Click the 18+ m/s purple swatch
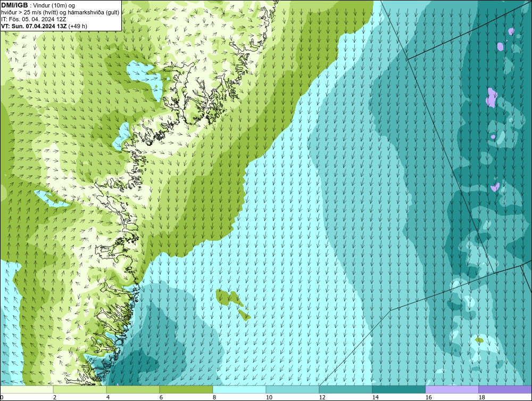Image resolution: width=532 pixels, height=401 pixels. tap(505, 389)
